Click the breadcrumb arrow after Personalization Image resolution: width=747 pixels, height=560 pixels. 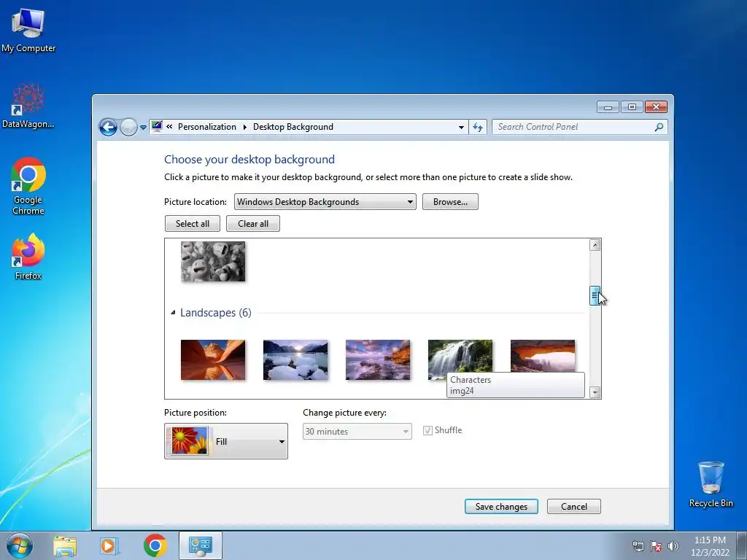pos(245,127)
